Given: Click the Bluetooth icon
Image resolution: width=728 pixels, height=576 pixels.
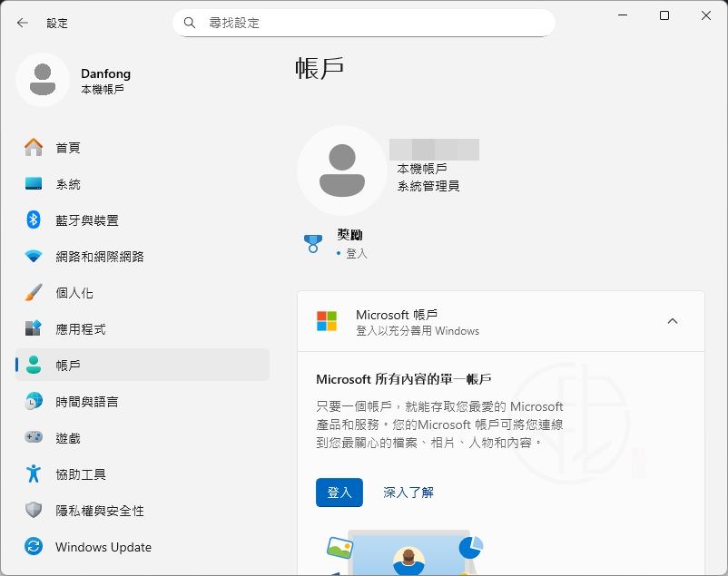Looking at the screenshot, I should pyautogui.click(x=34, y=220).
